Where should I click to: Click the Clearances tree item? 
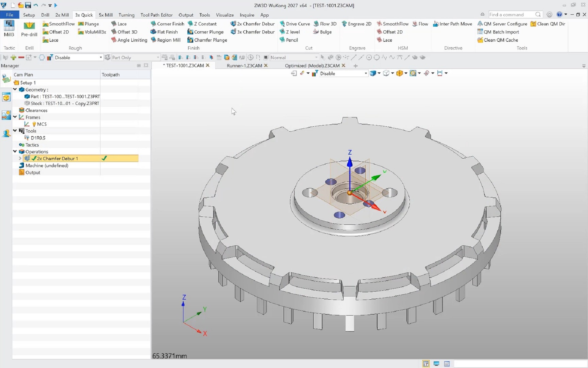pos(36,110)
